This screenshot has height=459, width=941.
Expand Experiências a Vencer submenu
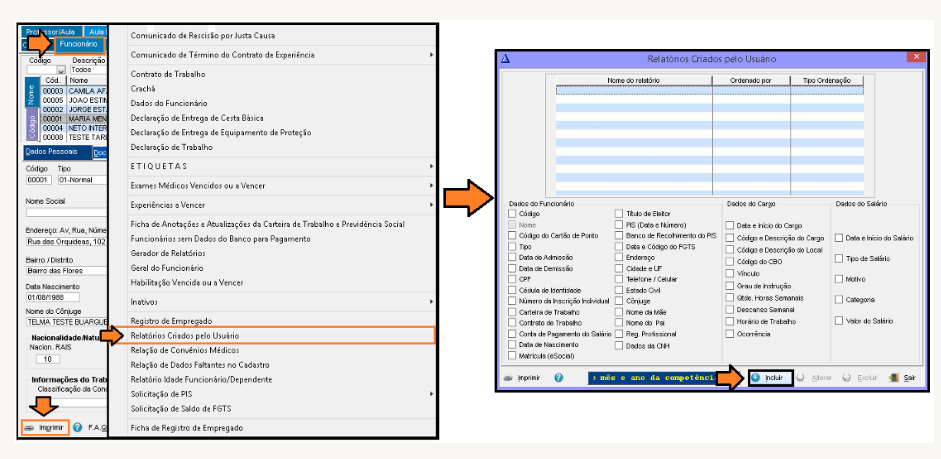(432, 205)
